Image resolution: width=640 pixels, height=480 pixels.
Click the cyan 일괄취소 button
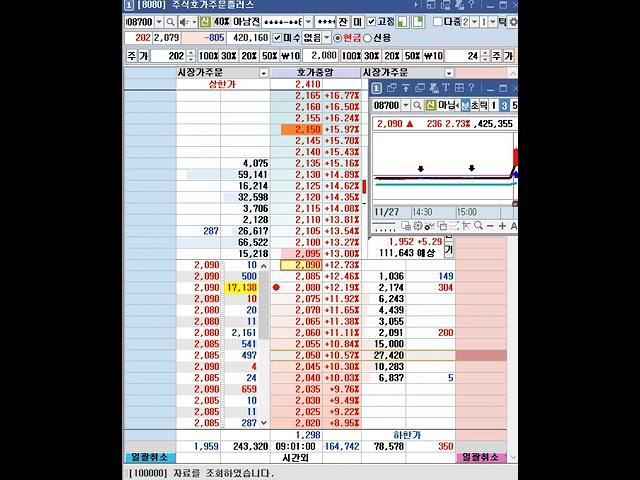point(149,457)
